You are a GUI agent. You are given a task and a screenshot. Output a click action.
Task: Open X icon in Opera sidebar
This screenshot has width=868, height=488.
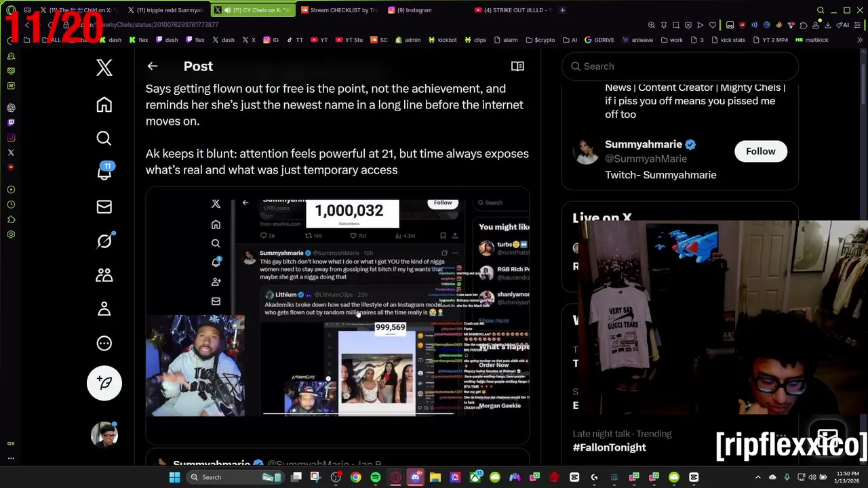pyautogui.click(x=11, y=152)
